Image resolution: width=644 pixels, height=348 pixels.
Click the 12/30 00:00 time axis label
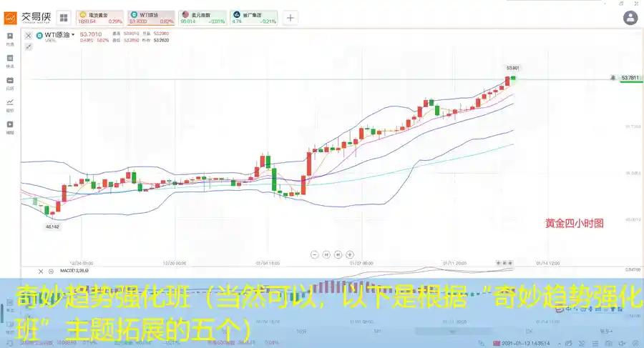tap(175, 263)
